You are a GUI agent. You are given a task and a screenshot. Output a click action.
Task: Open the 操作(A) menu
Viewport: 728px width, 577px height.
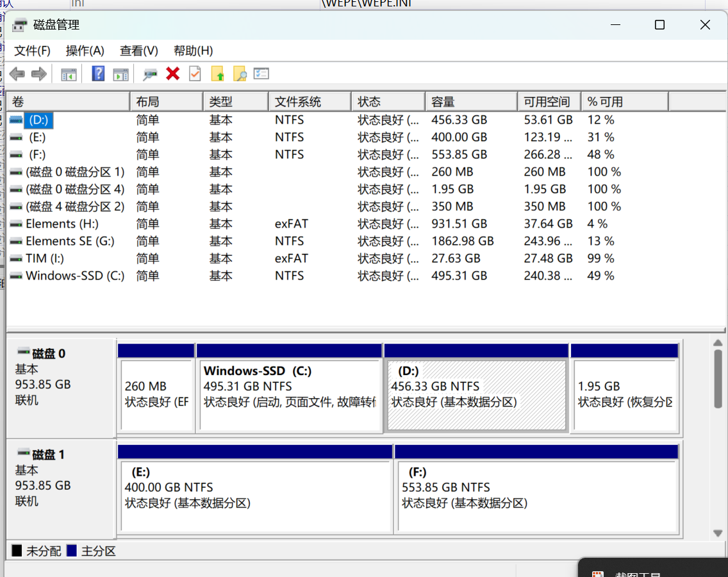(x=85, y=51)
